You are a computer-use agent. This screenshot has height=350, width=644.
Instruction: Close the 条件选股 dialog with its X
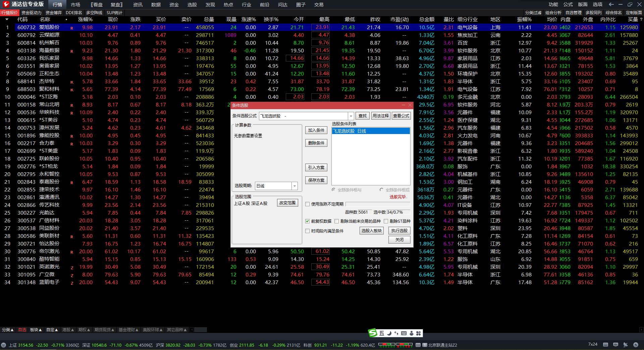coord(410,105)
